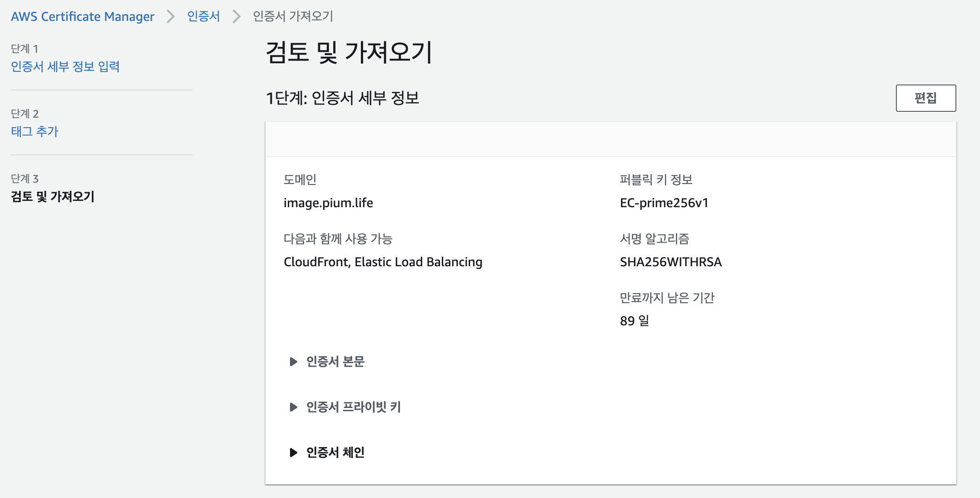
Task: Click the 1단계: 인증서 세부 정보 heading
Action: (x=342, y=98)
